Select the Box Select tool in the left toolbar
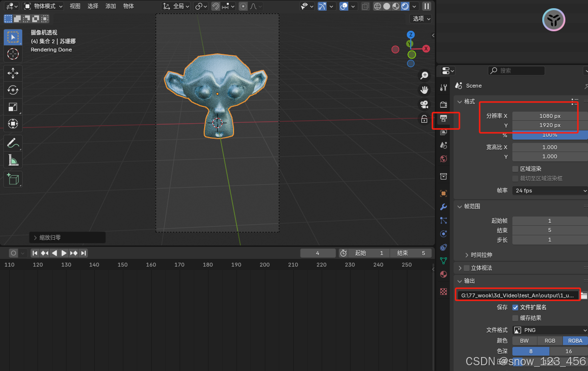Screen dimensions: 588x371 [13, 37]
